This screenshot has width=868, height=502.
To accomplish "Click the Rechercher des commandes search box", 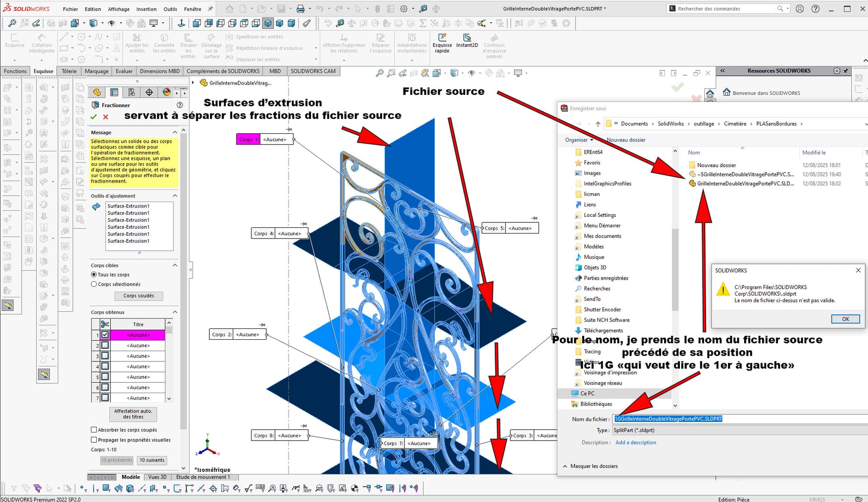I will tap(726, 9).
